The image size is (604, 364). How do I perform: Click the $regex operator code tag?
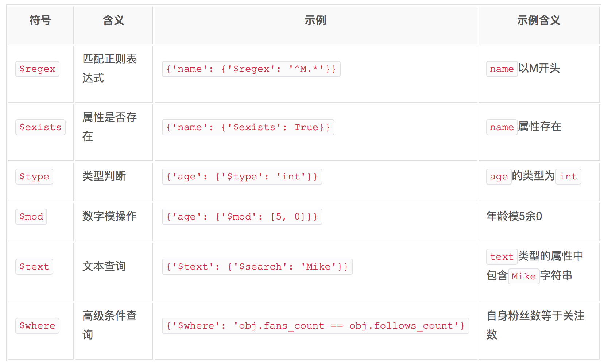[x=37, y=69]
